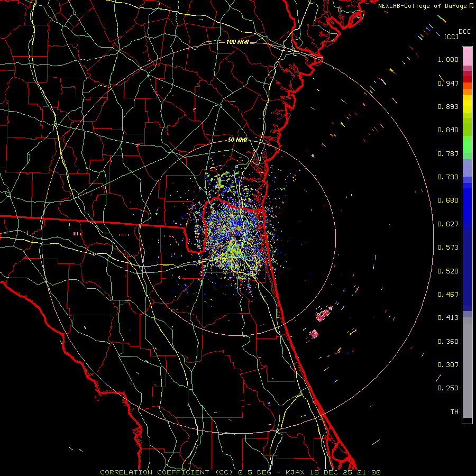Click the large pink offshore radar echo
The image size is (476, 476).
[x=324, y=313]
